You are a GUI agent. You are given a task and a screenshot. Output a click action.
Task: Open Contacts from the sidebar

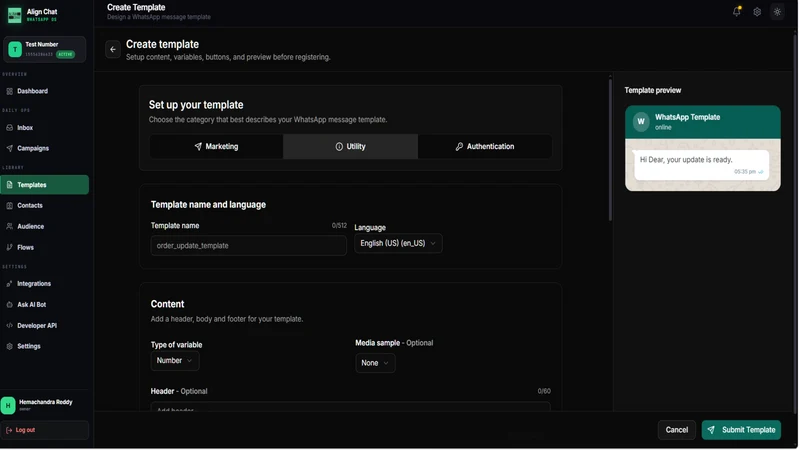(44, 206)
